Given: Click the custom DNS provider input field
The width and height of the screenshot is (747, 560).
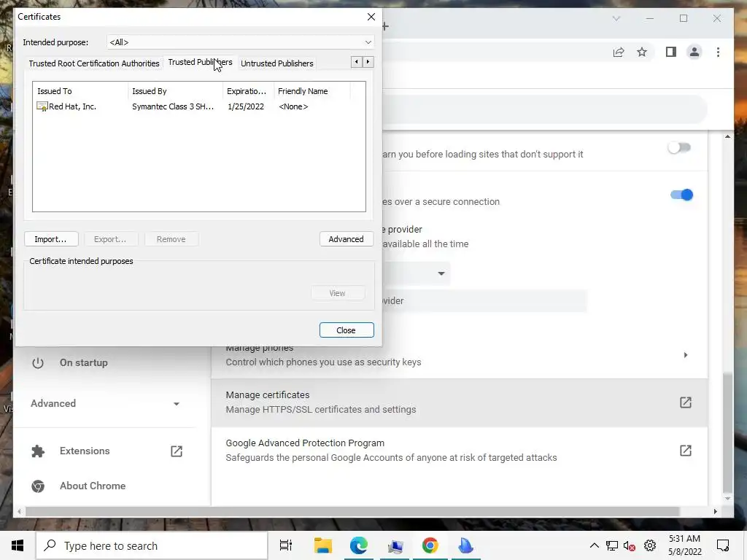Looking at the screenshot, I should [484, 301].
